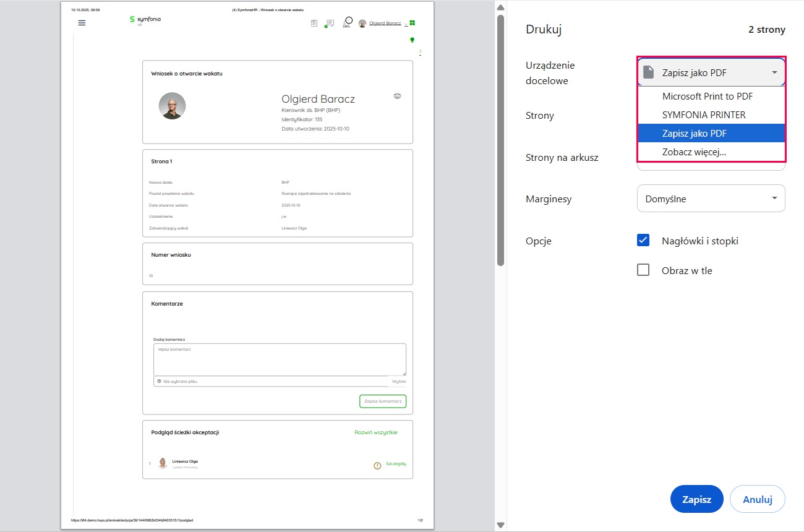
Task: Click the blue Zapisz button
Action: pos(696,499)
